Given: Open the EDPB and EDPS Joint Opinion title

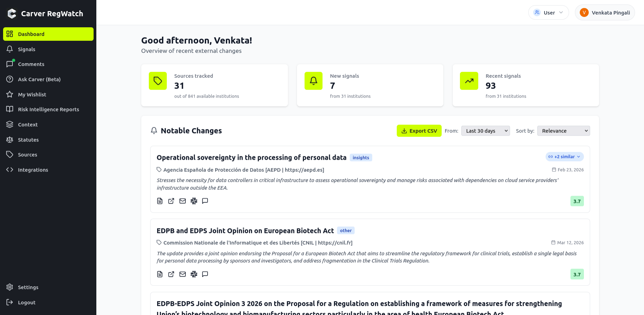Looking at the screenshot, I should point(245,231).
